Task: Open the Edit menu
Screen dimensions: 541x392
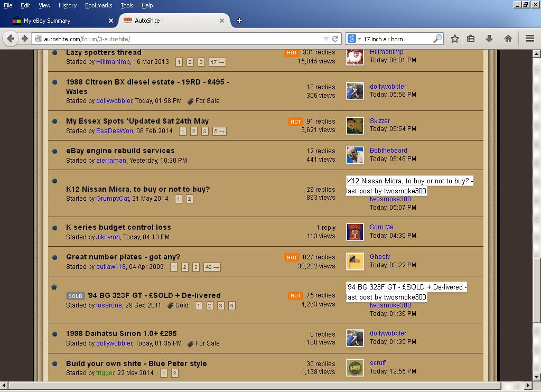Action: coord(25,5)
